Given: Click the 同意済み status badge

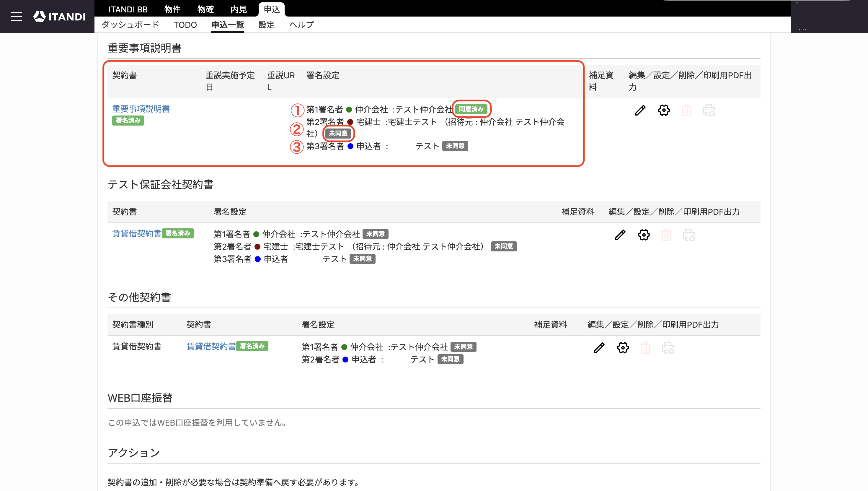Looking at the screenshot, I should [x=471, y=109].
